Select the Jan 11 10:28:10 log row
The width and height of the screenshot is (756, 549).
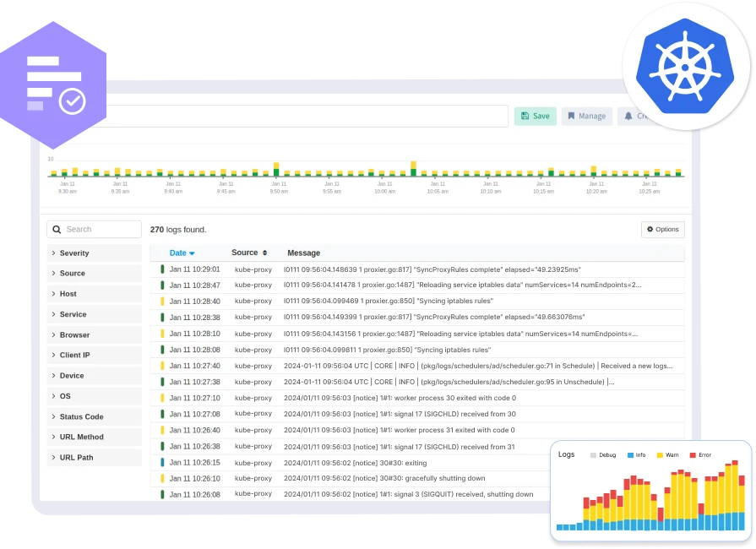tap(417, 334)
